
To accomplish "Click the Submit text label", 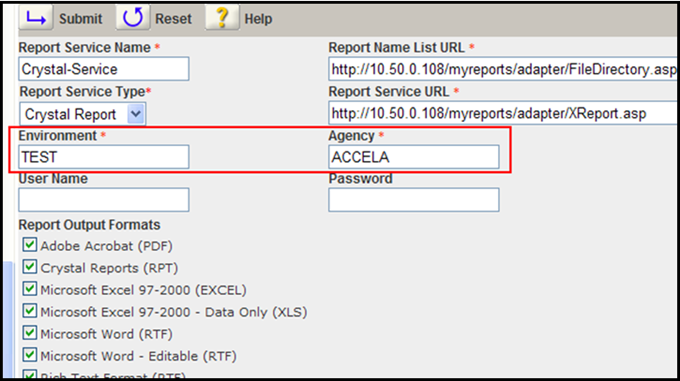I will coord(81,19).
